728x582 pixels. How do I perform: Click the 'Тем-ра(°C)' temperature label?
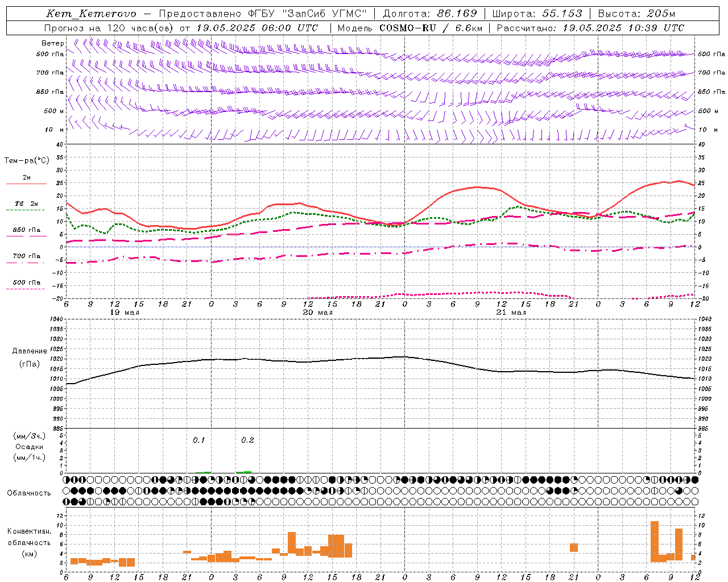pyautogui.click(x=27, y=161)
